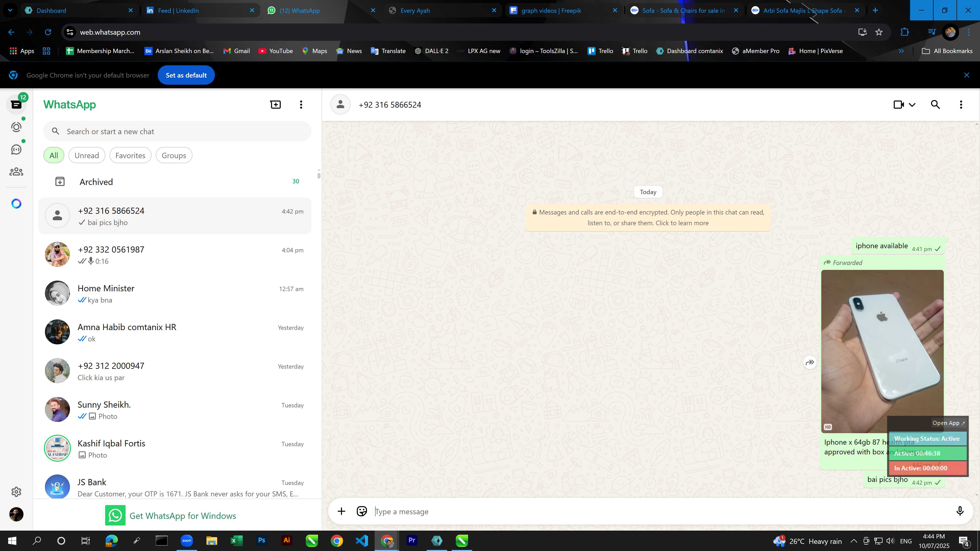Open the Chats icon with 12 badge
The width and height of the screenshot is (980, 551).
tap(16, 104)
